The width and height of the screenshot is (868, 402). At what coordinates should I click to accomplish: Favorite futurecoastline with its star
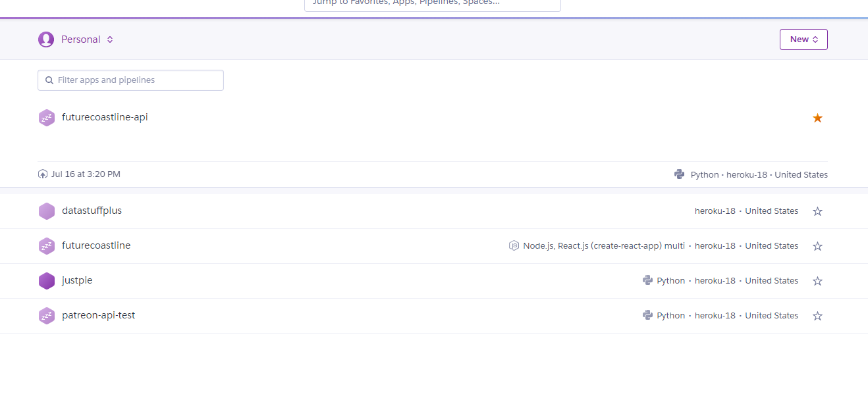click(817, 246)
